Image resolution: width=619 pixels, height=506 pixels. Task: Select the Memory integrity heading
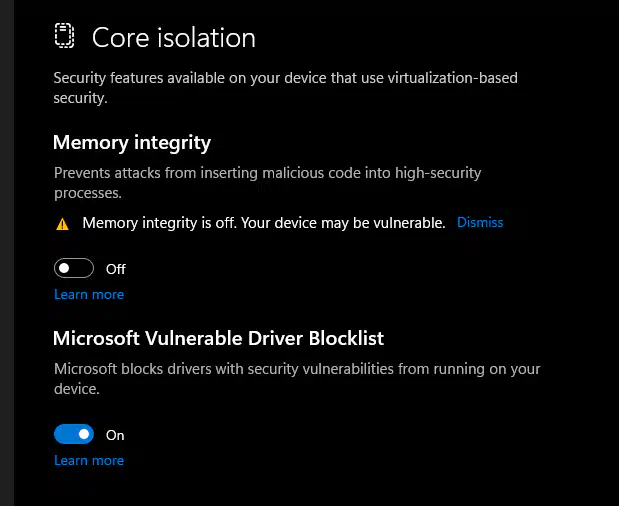(132, 143)
